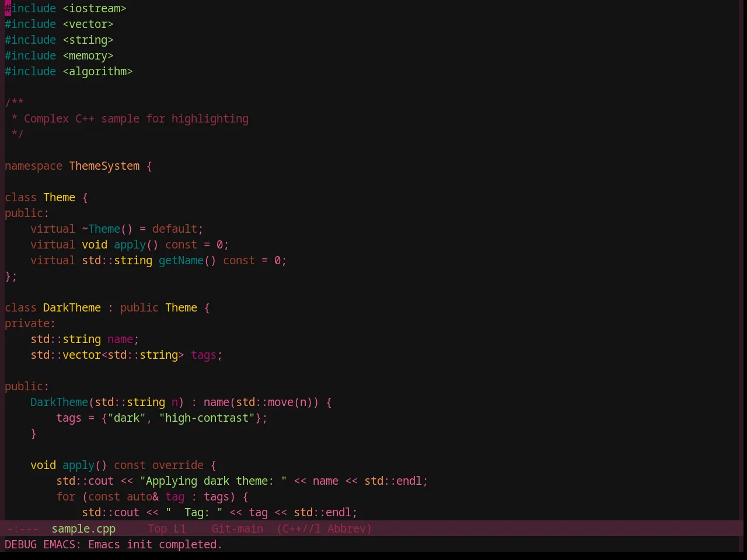
Task: Click getName in the virtual std::string line
Action: (181, 261)
